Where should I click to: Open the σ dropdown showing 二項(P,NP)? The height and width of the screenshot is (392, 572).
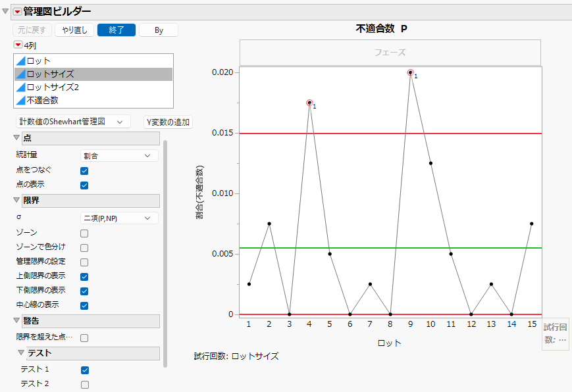pyautogui.click(x=119, y=218)
